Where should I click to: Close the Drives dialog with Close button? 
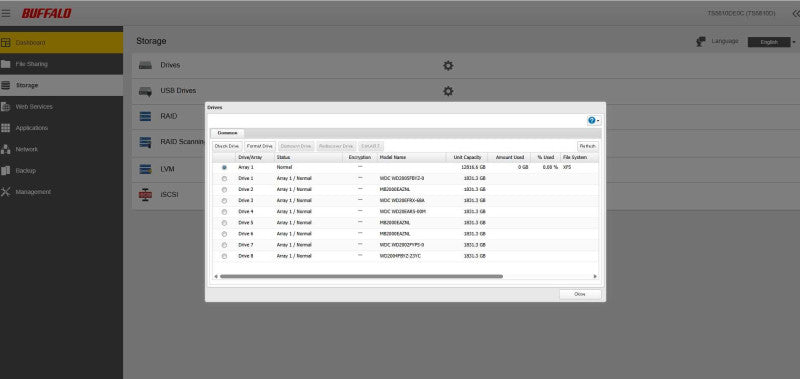click(580, 294)
